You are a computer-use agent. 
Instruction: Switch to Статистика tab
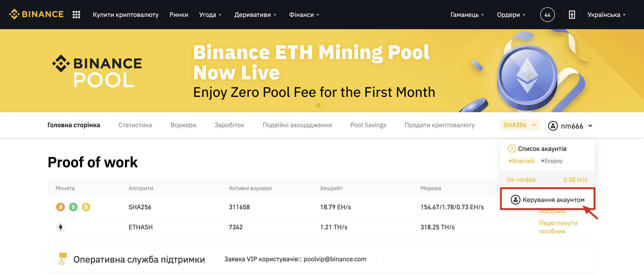tap(135, 125)
